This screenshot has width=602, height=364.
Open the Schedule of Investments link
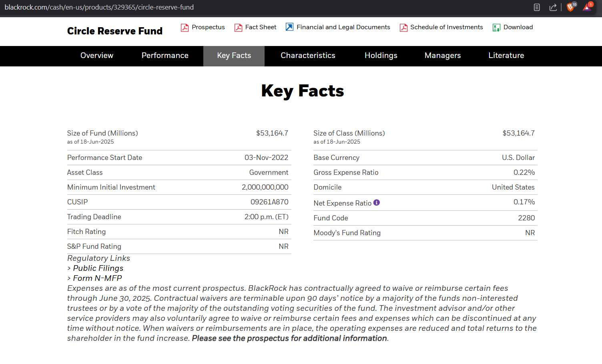coord(446,27)
